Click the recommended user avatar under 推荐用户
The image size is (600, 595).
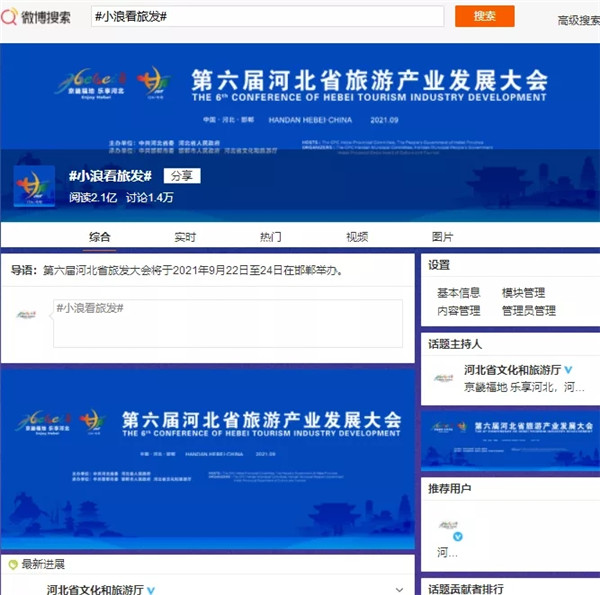(x=448, y=525)
